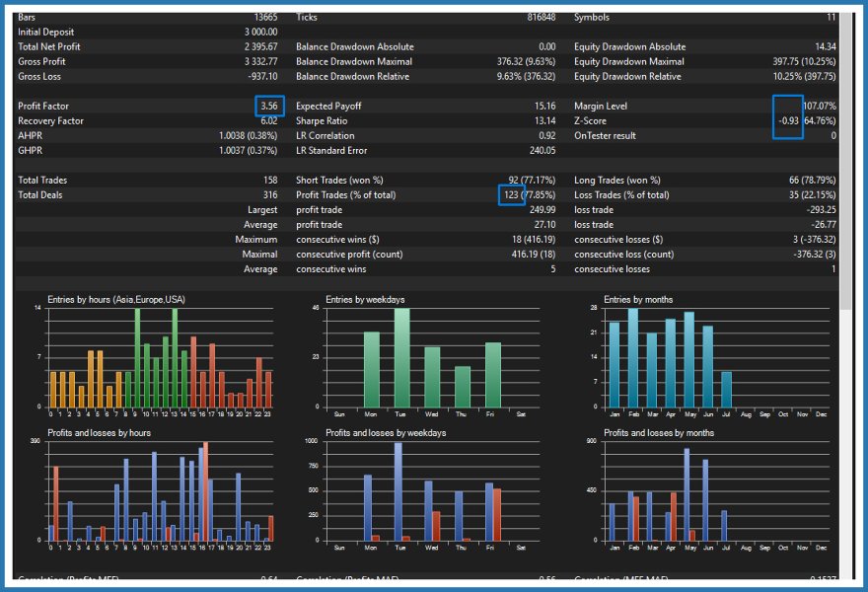Screen dimensions: 868x592
Task: Click the Margin Level label
Action: click(x=601, y=106)
